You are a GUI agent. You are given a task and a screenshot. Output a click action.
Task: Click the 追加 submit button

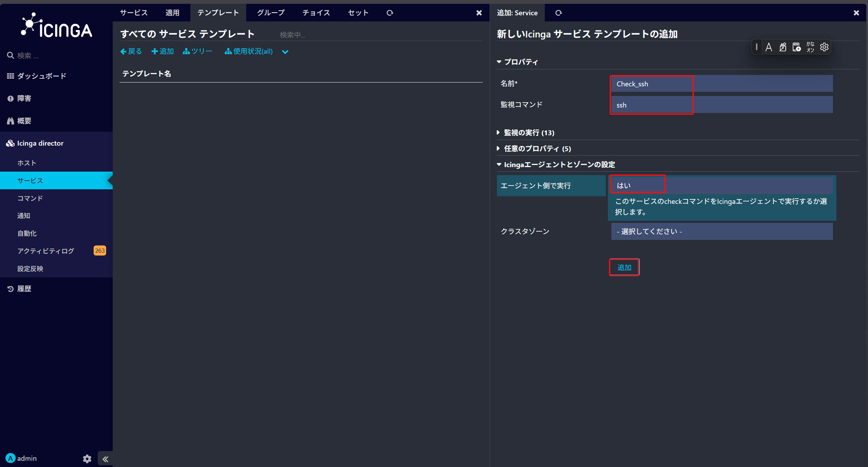click(624, 267)
